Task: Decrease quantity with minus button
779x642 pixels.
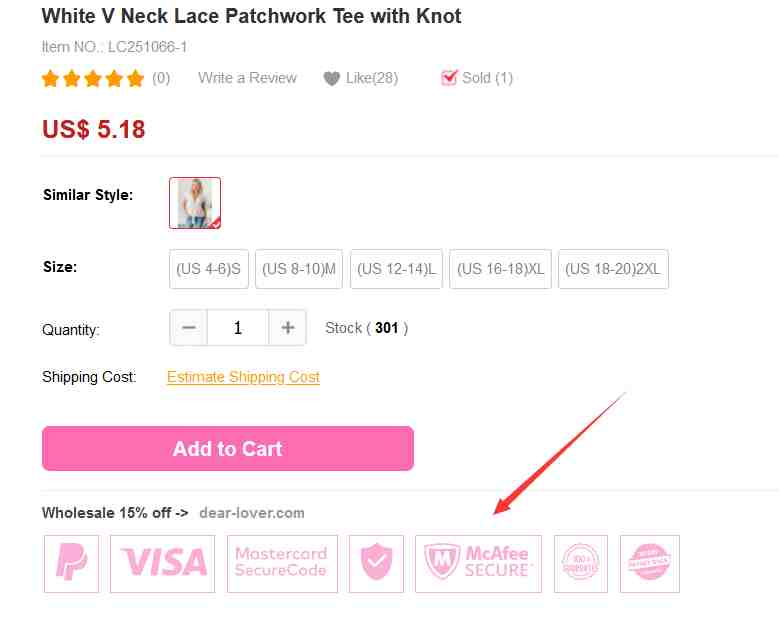Action: tap(189, 327)
